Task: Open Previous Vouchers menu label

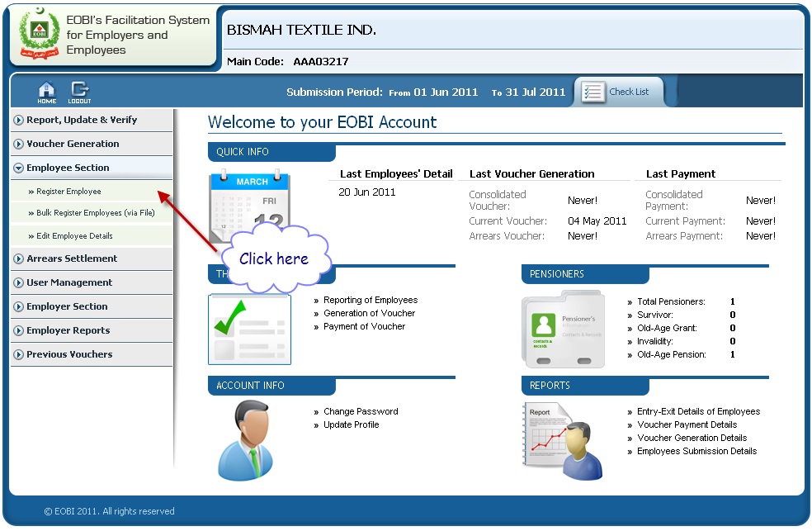Action: pos(69,353)
